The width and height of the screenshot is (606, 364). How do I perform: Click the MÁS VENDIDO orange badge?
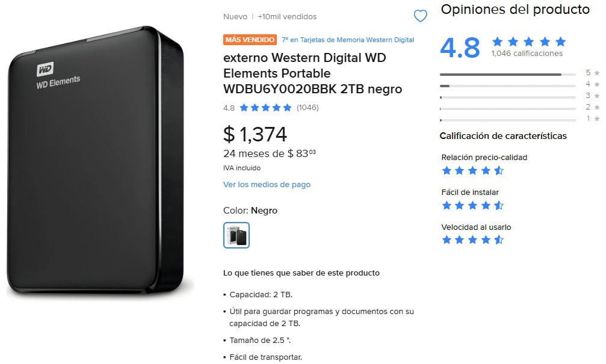coord(250,40)
